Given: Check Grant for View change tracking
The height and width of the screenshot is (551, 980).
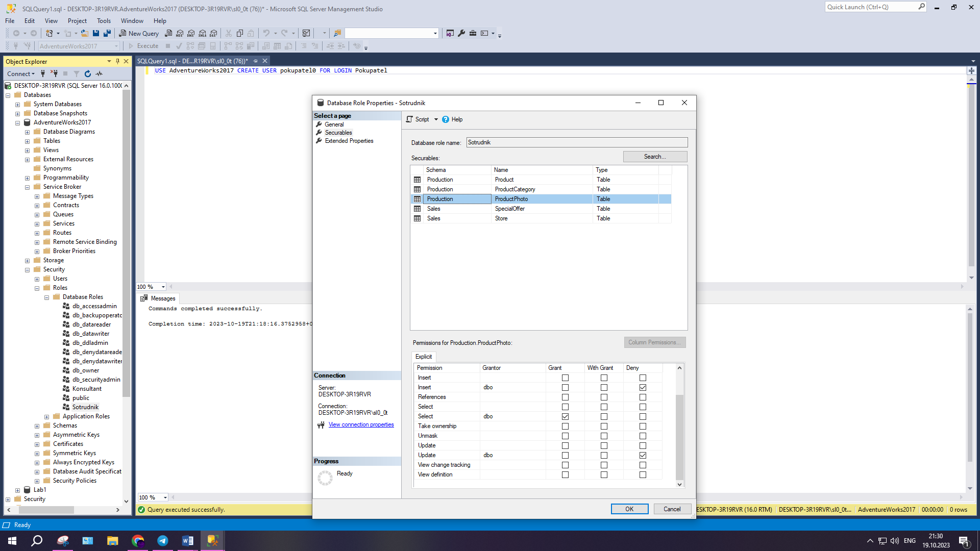Looking at the screenshot, I should (x=565, y=465).
